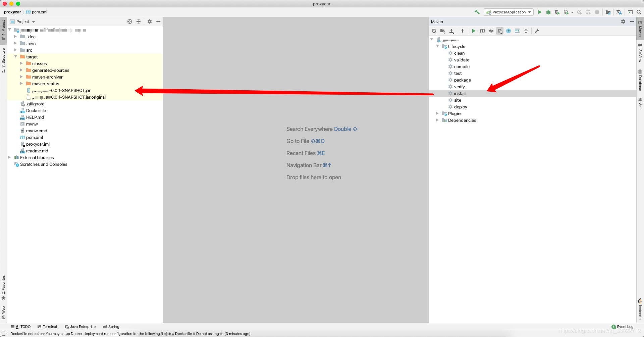Open Search Everywhere magnifier icon
644x337 pixels.
tap(639, 12)
